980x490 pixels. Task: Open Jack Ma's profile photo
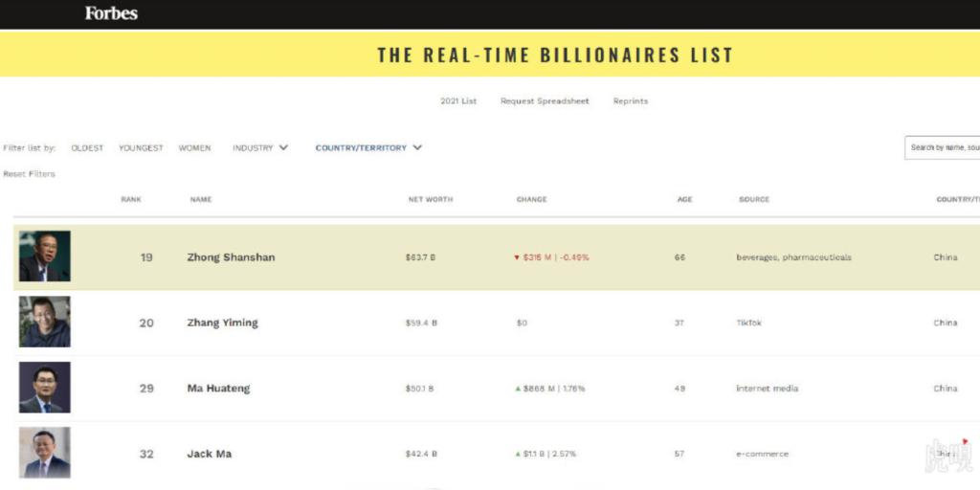point(44,453)
